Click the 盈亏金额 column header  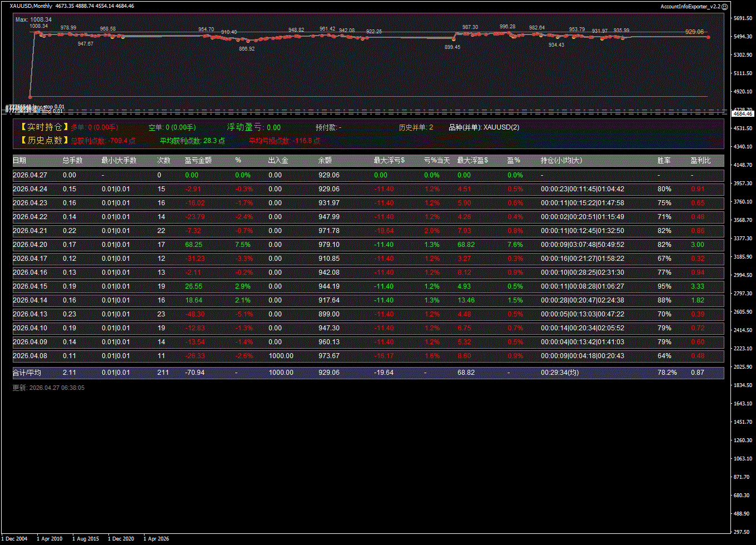[198, 160]
